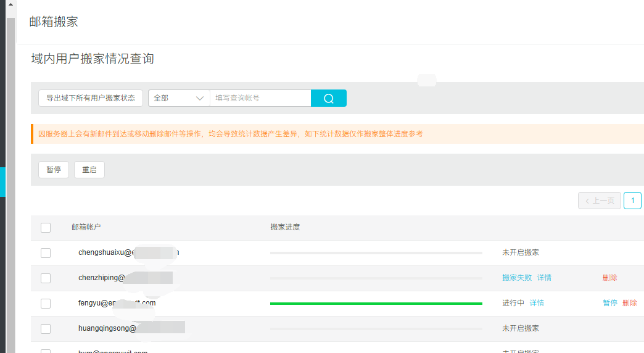644x353 pixels.
Task: Open 搬家失败 link for chenzhiping
Action: [x=516, y=278]
